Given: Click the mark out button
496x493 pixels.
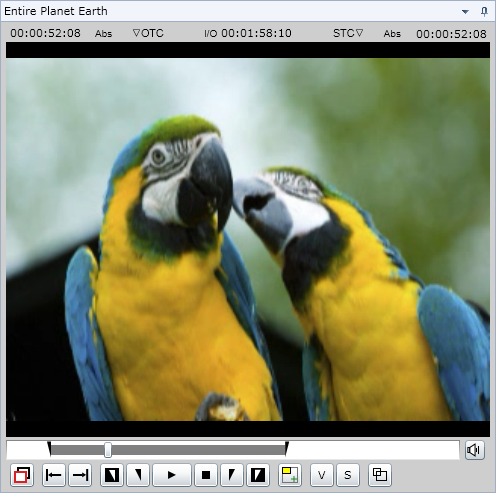Looking at the screenshot, I should pos(232,475).
